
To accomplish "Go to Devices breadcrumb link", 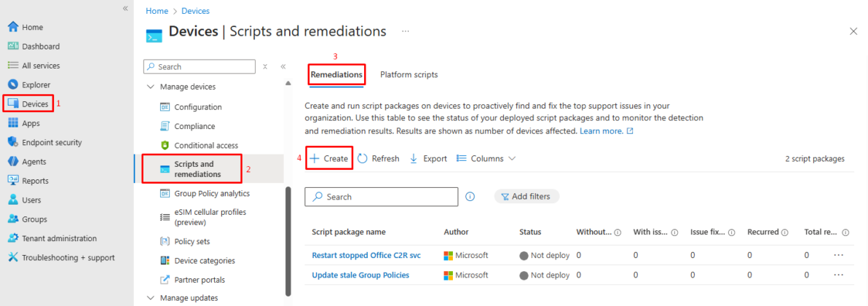I will 195,11.
